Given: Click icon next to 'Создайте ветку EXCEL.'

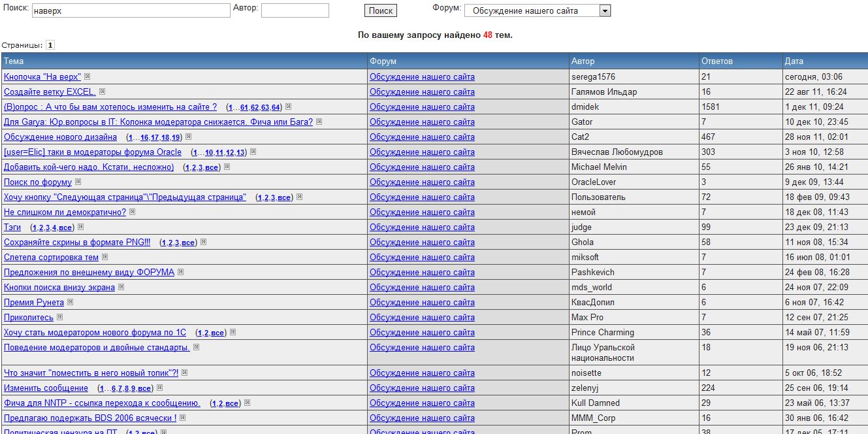Looking at the screenshot, I should tap(102, 92).
